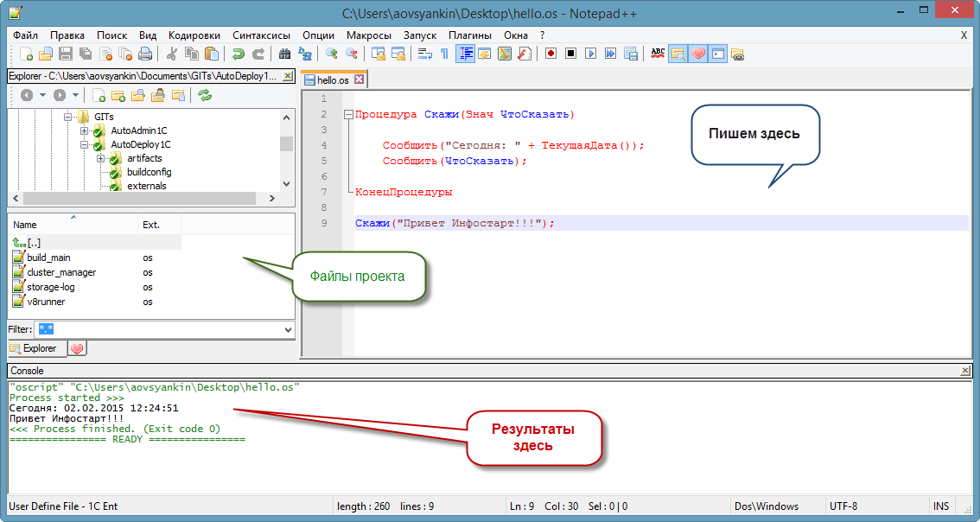This screenshot has height=522, width=980.
Task: Expand the AutoAdmin1C folder node
Action: 85,130
